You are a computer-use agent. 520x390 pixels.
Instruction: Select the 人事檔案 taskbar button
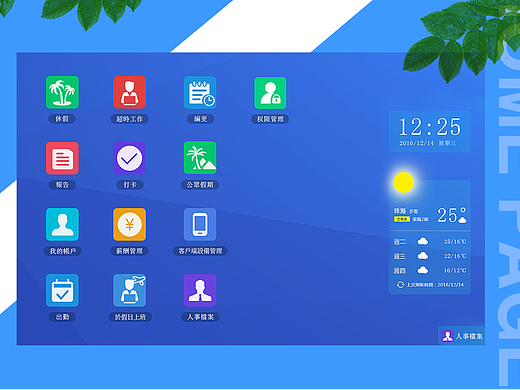pyautogui.click(x=461, y=336)
